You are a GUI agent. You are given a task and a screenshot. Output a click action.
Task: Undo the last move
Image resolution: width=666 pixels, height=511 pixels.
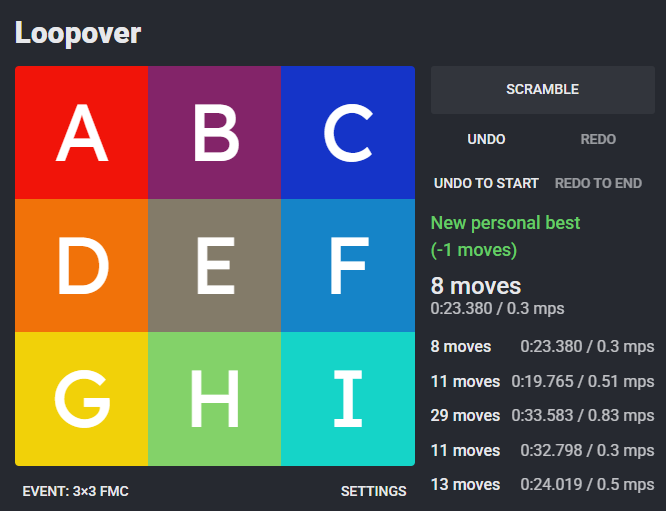[x=486, y=139]
